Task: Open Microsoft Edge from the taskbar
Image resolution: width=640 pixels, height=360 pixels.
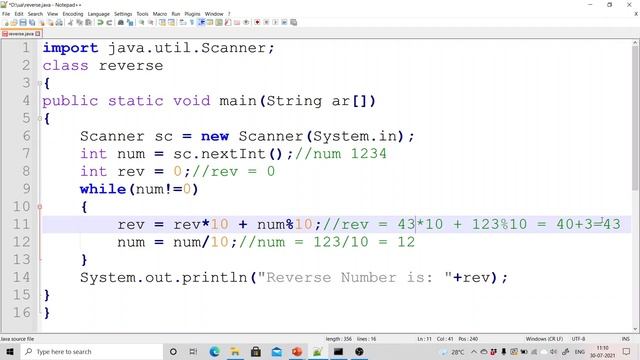Action: (x=214, y=351)
